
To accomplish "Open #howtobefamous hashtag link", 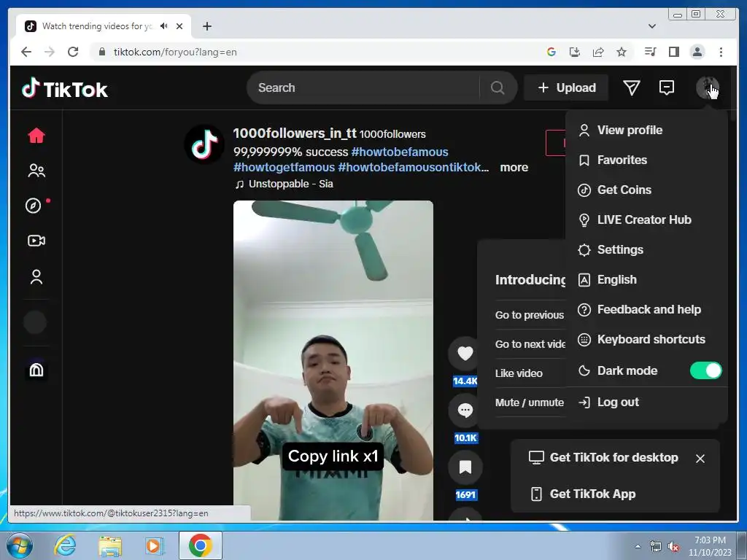I will click(x=399, y=152).
